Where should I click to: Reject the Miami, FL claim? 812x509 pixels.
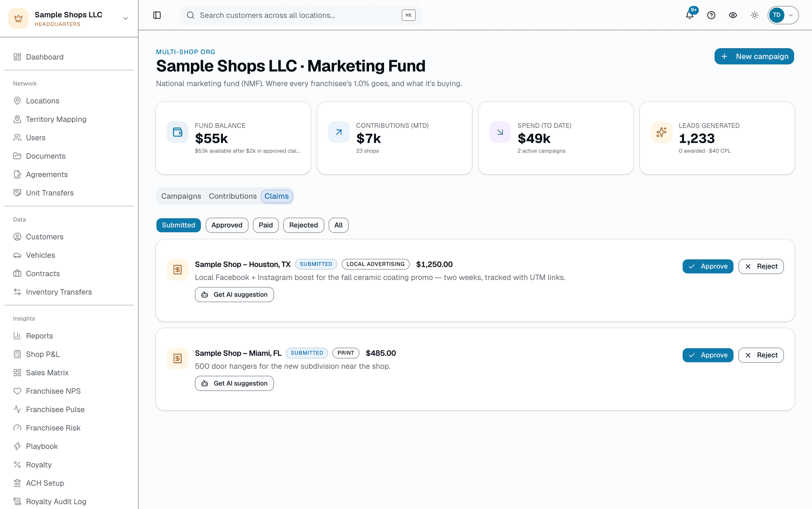point(761,355)
